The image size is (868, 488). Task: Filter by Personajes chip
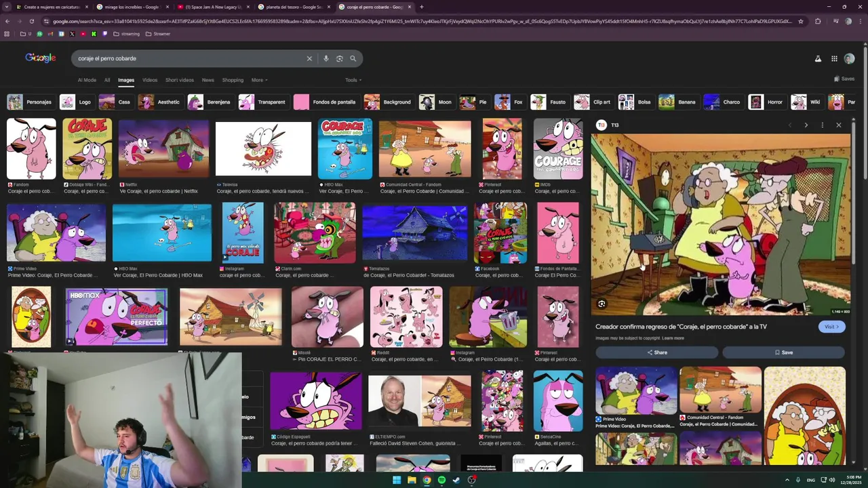coord(30,102)
